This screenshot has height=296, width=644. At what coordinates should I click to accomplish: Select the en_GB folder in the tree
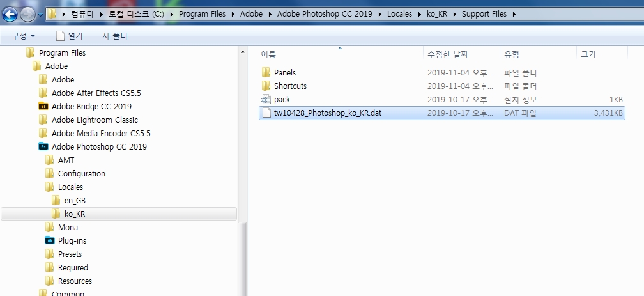pyautogui.click(x=75, y=201)
